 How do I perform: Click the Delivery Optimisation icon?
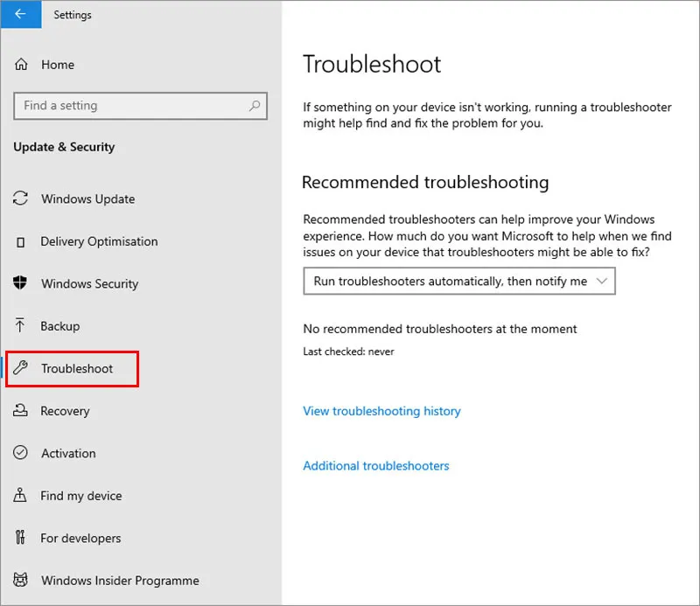(x=20, y=242)
